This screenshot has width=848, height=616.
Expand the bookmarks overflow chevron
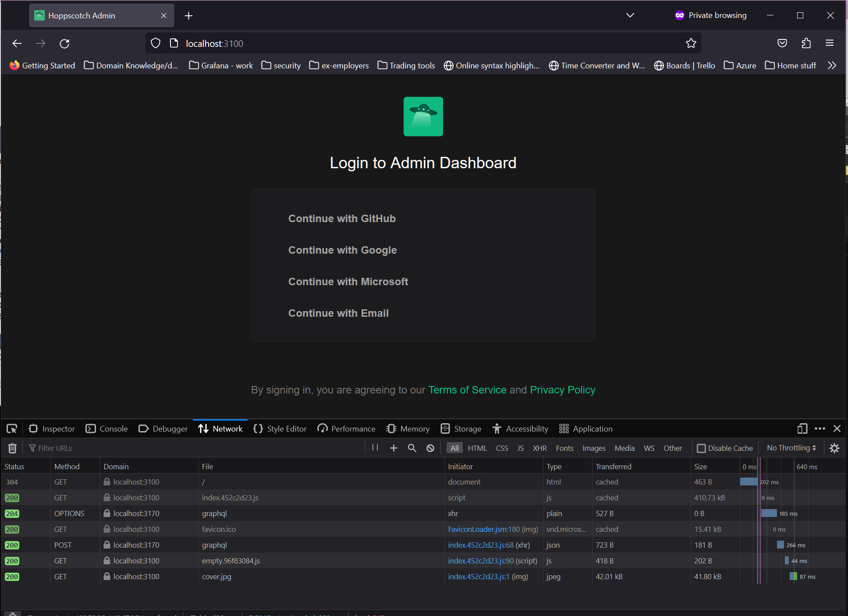click(831, 65)
